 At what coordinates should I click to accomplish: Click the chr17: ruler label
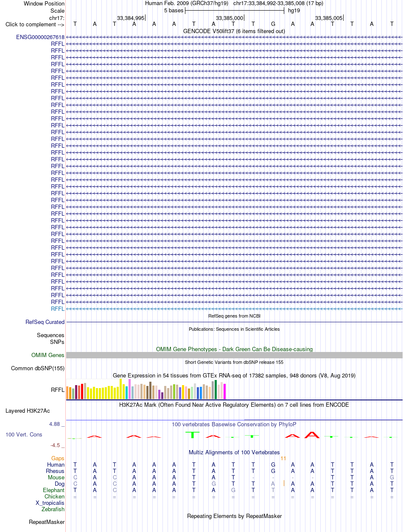(57, 17)
